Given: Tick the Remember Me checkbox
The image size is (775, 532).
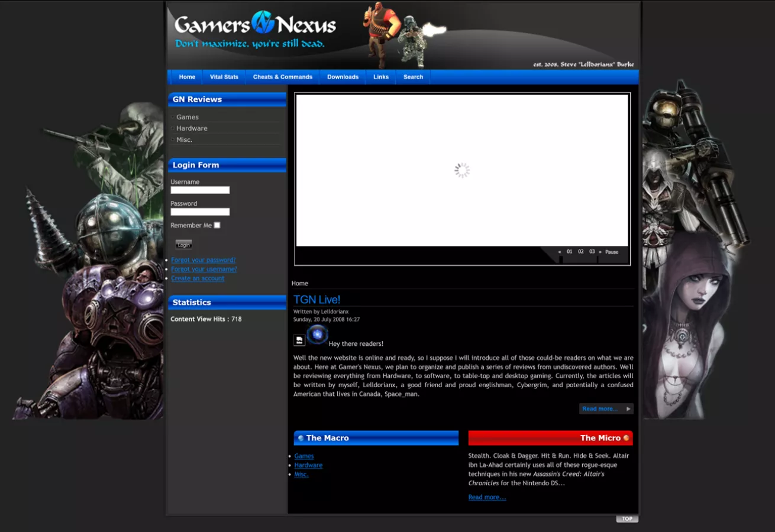Looking at the screenshot, I should (x=217, y=225).
